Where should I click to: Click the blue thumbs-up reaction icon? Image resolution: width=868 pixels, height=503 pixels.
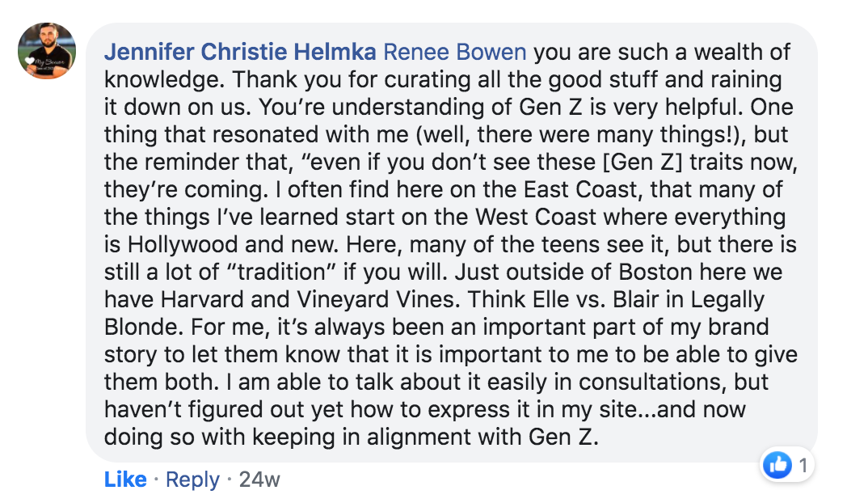click(x=777, y=465)
